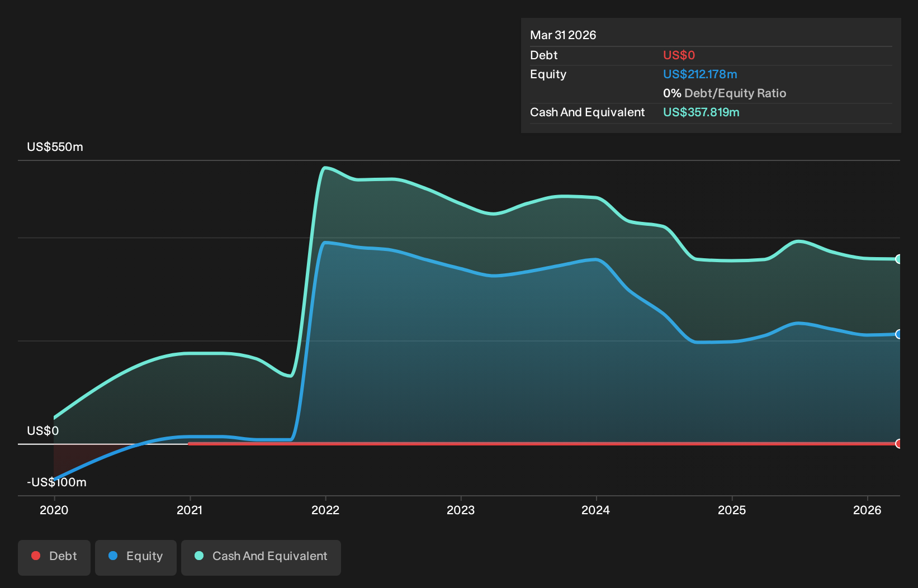Screen dimensions: 918x588
Task: Click the 2025 x-axis label
Action: point(732,510)
